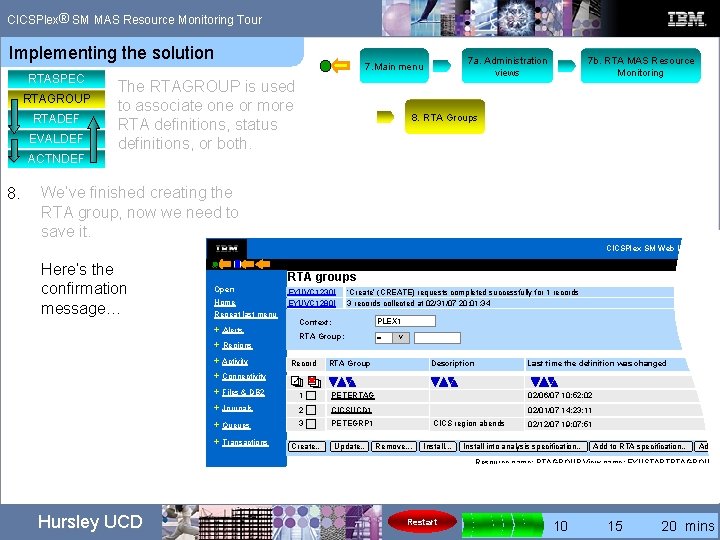Click Add to RTA specification.. button

[641, 446]
